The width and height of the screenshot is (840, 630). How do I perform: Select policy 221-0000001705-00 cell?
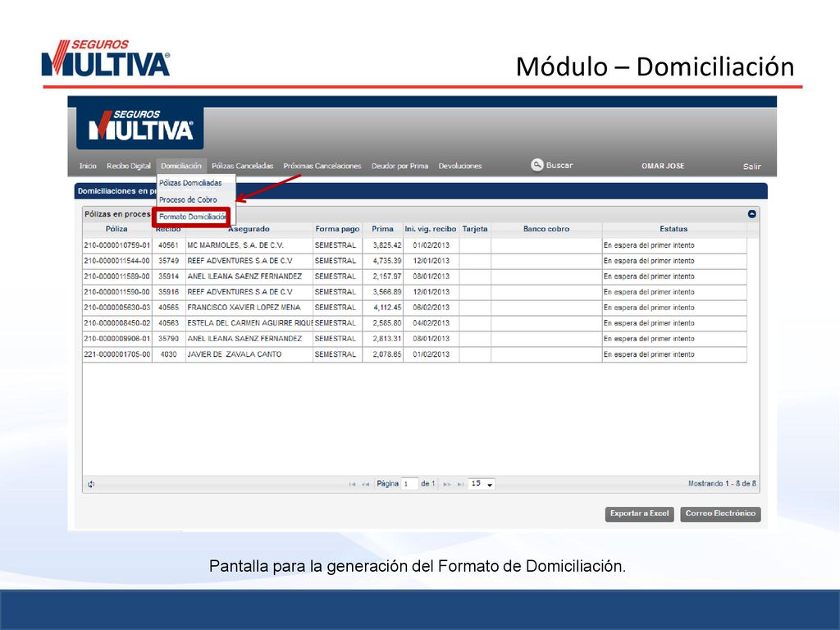tap(117, 354)
